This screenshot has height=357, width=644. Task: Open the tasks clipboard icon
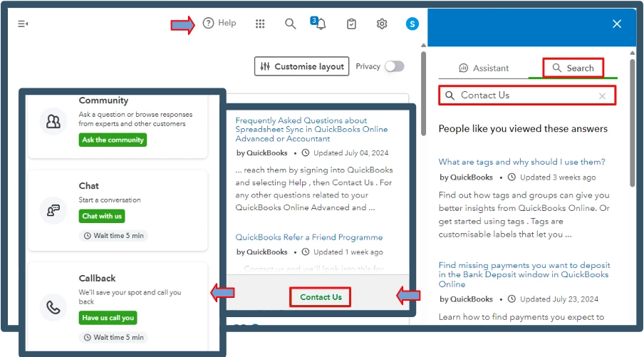pyautogui.click(x=352, y=24)
